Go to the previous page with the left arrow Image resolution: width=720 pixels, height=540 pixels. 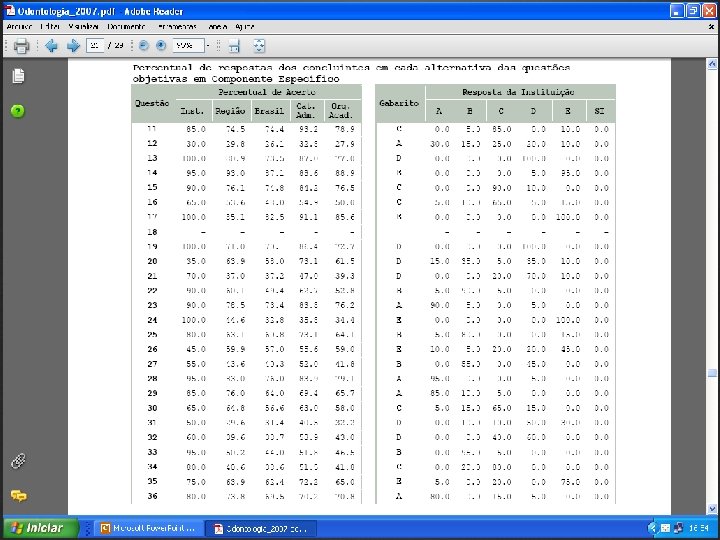51,45
